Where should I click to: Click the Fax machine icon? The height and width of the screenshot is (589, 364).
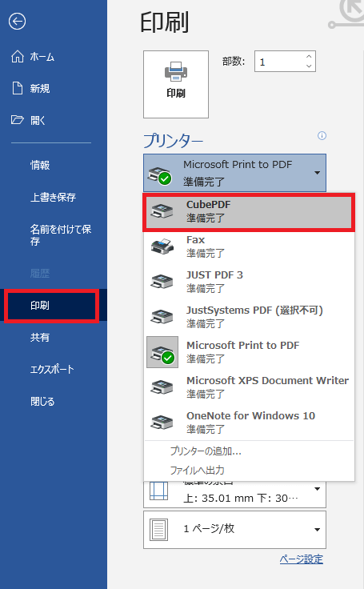162,246
